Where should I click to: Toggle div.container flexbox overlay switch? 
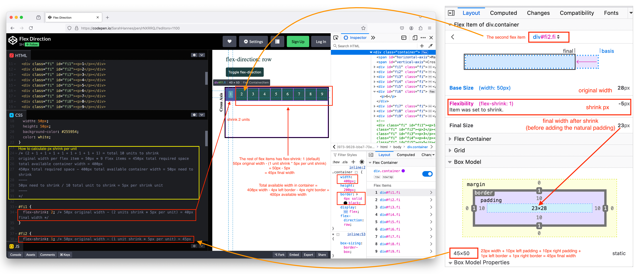coord(427,174)
